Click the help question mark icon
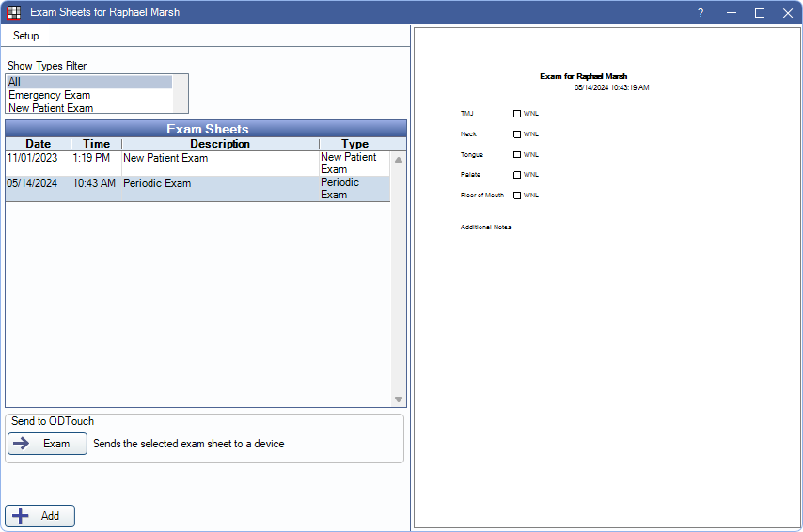 coord(700,12)
